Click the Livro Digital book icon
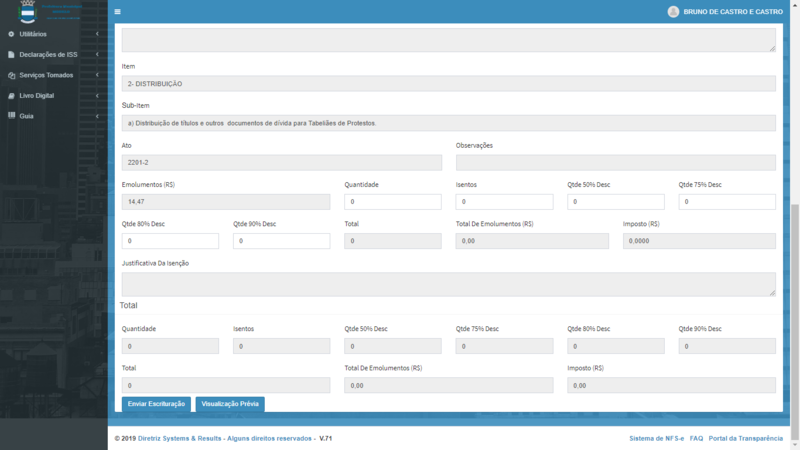The image size is (800, 450). (11, 96)
